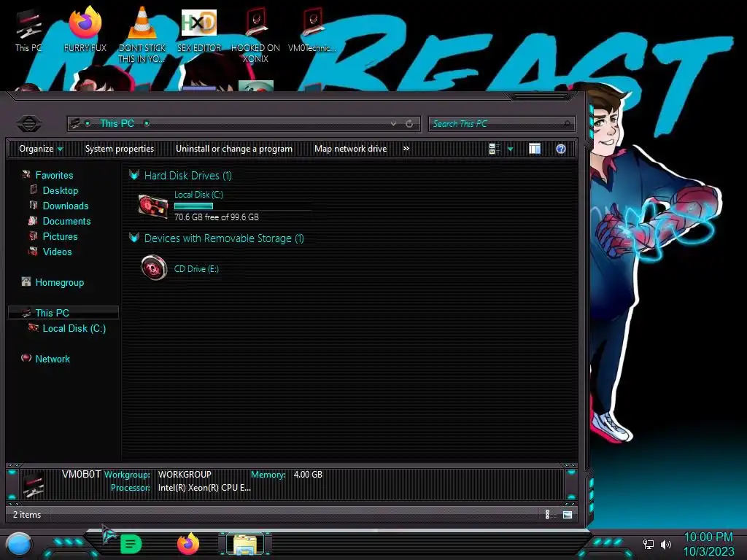Open Homegroup in navigation pane

coord(60,282)
